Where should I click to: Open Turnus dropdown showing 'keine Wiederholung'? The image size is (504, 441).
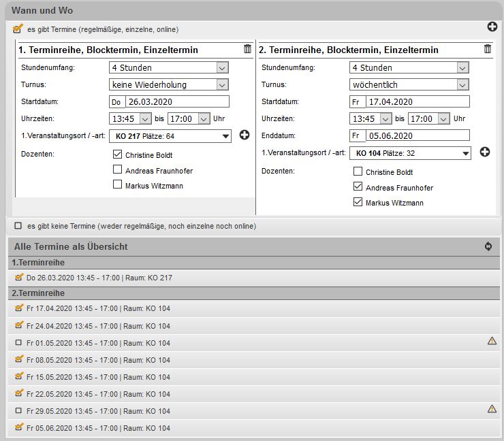coord(168,85)
